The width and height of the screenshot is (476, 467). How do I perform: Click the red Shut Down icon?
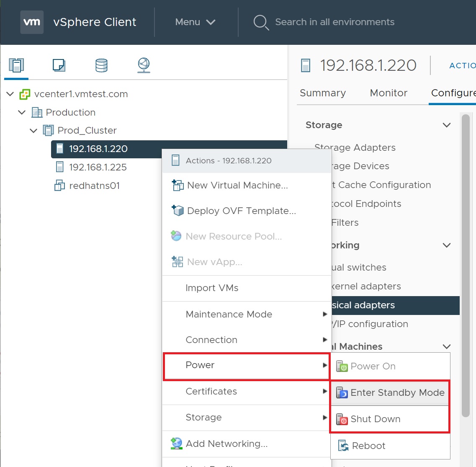tap(342, 419)
